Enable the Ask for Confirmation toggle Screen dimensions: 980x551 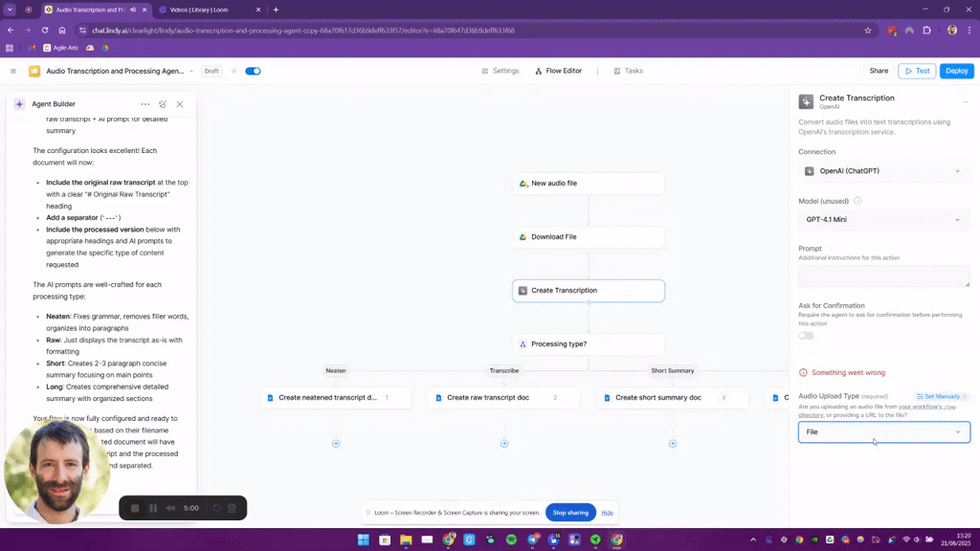(806, 336)
